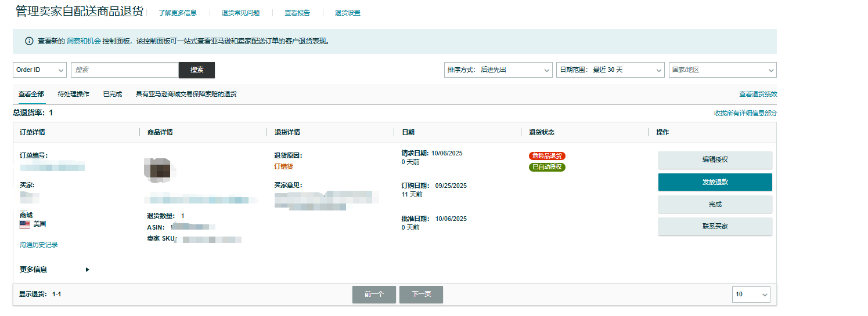Screen dimensions: 868x316
Task: Click the info icon in the banner
Action: 29,42
